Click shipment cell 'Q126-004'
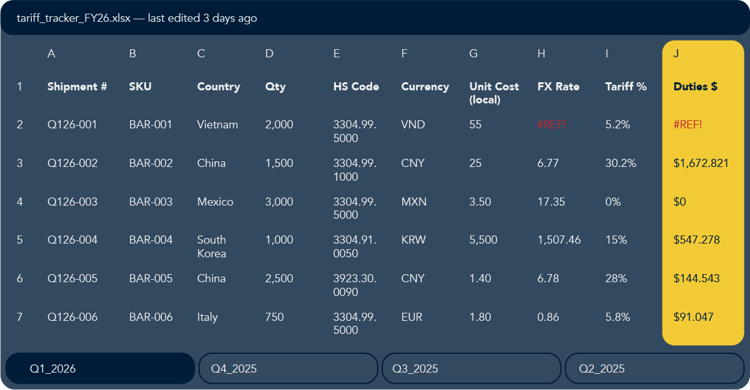The width and height of the screenshot is (750, 390). 72,240
